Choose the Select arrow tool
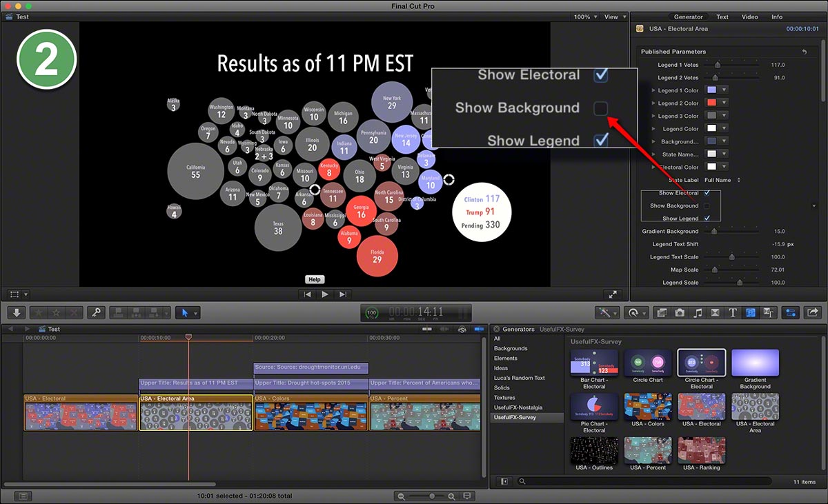 click(184, 313)
